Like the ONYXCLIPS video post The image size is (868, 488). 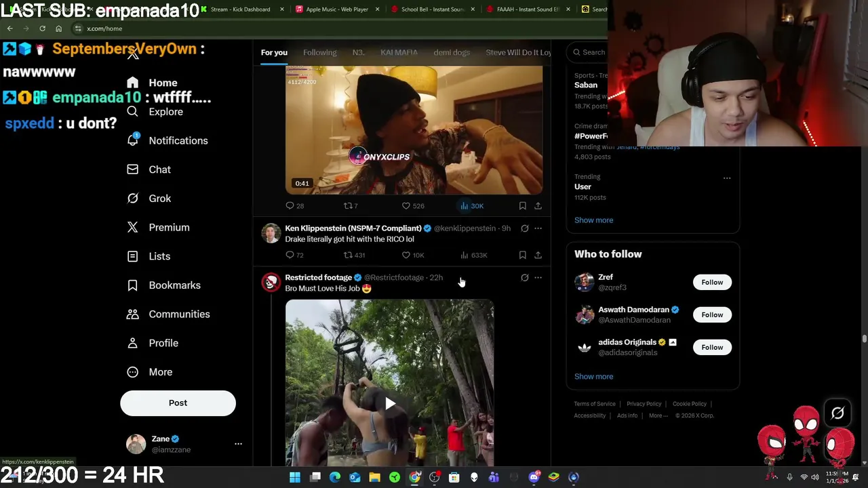[412, 206]
